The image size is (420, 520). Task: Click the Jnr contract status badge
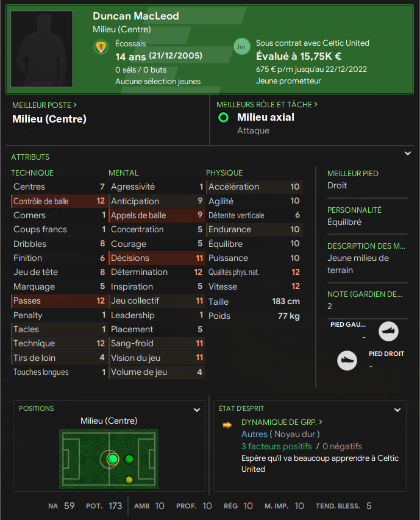[241, 46]
